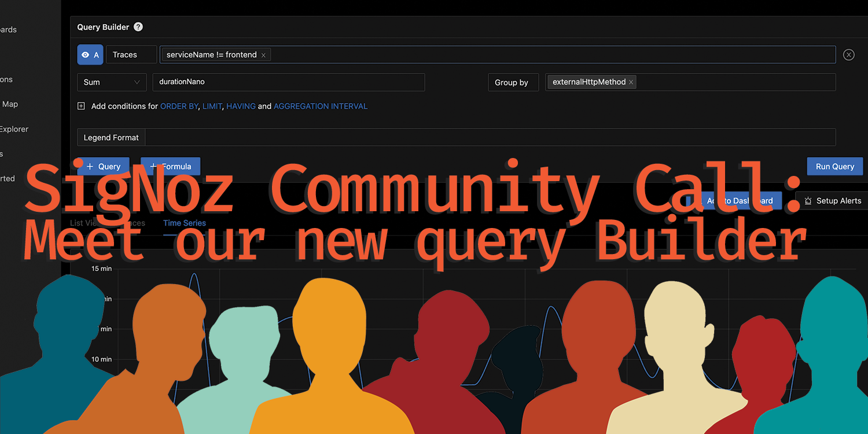This screenshot has height=434, width=868.
Task: Open the Explorer item in the sidebar
Action: [14, 129]
